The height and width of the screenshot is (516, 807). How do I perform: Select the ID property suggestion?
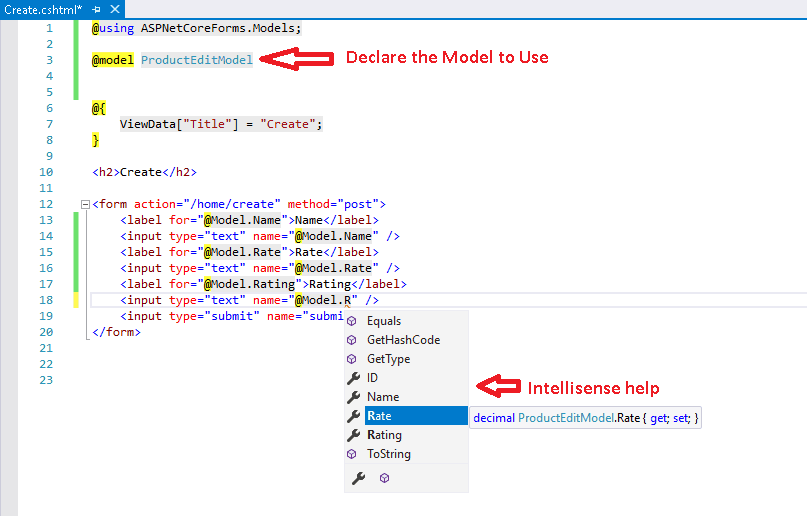pyautogui.click(x=373, y=378)
